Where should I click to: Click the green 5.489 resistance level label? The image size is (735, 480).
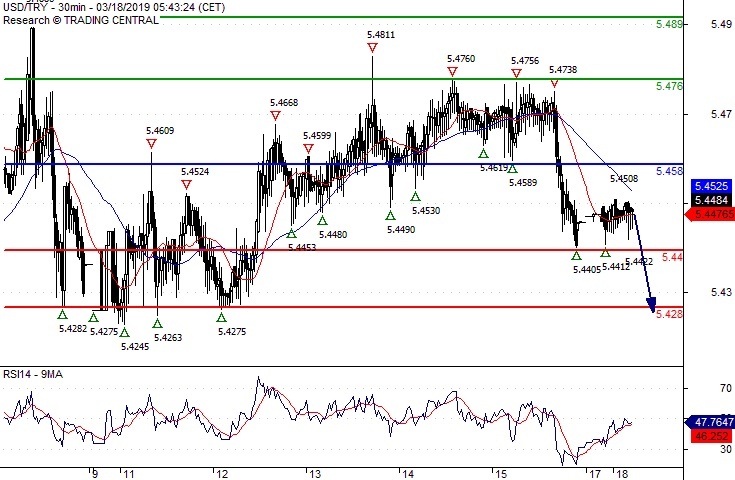(669, 24)
